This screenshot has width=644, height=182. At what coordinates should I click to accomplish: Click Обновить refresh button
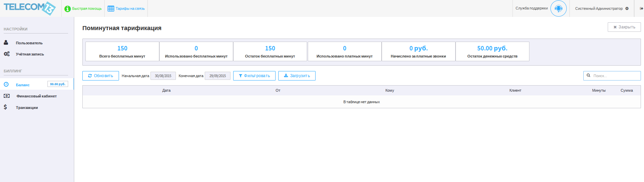[x=101, y=76]
